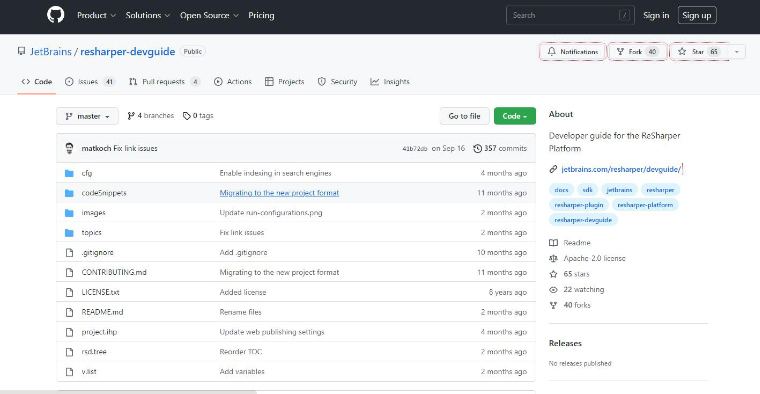Click the topics folder icon
The image size is (760, 394).
[69, 233]
